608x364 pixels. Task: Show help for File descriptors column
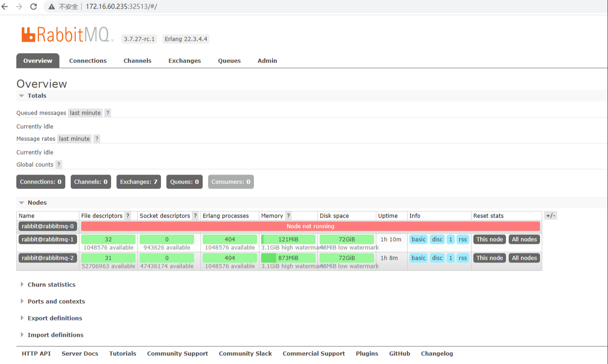click(x=128, y=216)
